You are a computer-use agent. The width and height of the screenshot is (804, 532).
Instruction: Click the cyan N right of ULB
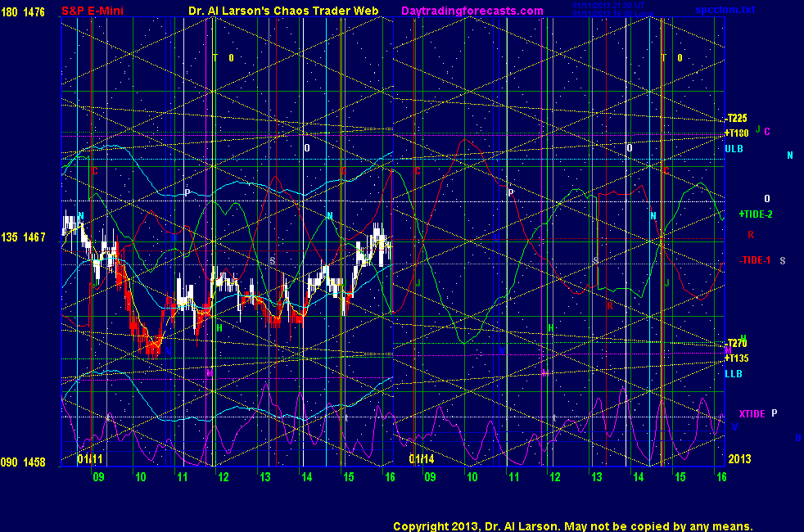tap(790, 156)
